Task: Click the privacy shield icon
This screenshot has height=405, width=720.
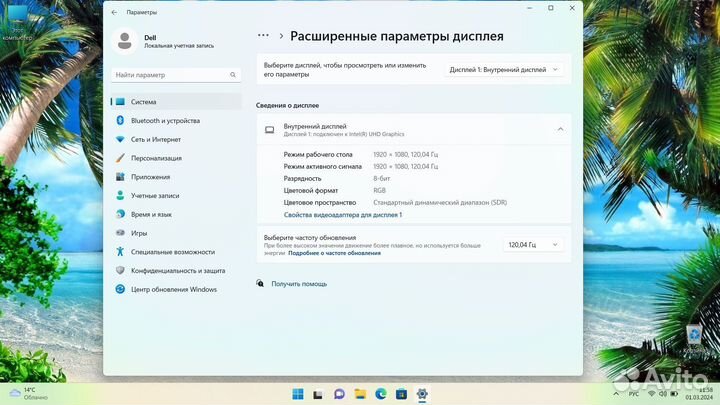Action: pyautogui.click(x=120, y=270)
